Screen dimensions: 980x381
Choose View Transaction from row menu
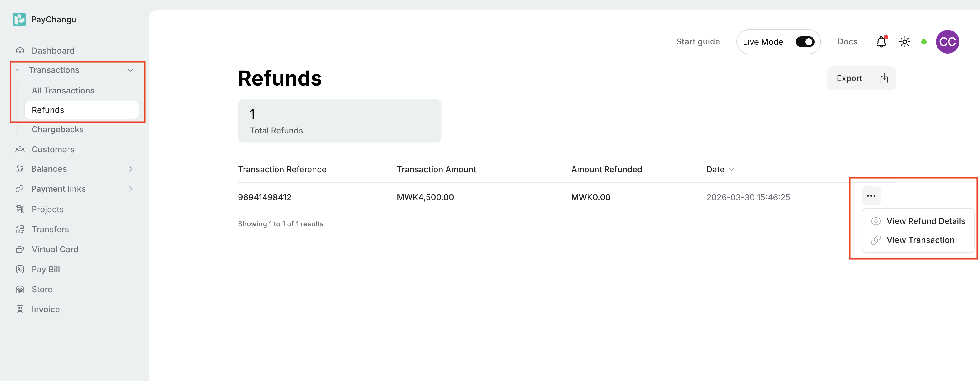pos(920,240)
